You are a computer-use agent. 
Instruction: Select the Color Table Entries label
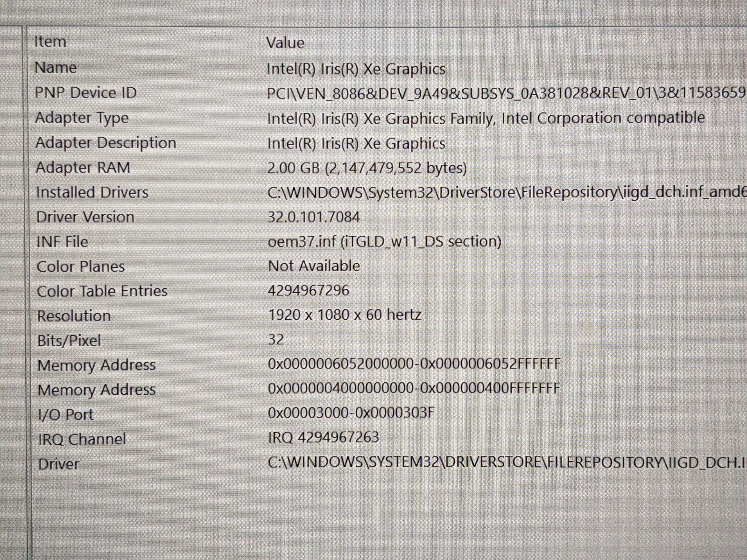click(x=102, y=291)
